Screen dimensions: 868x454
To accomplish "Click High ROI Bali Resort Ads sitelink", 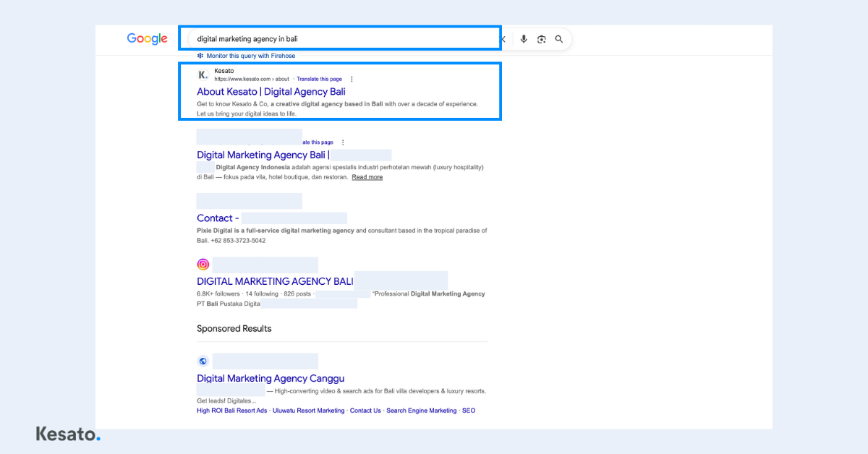I will coord(232,411).
